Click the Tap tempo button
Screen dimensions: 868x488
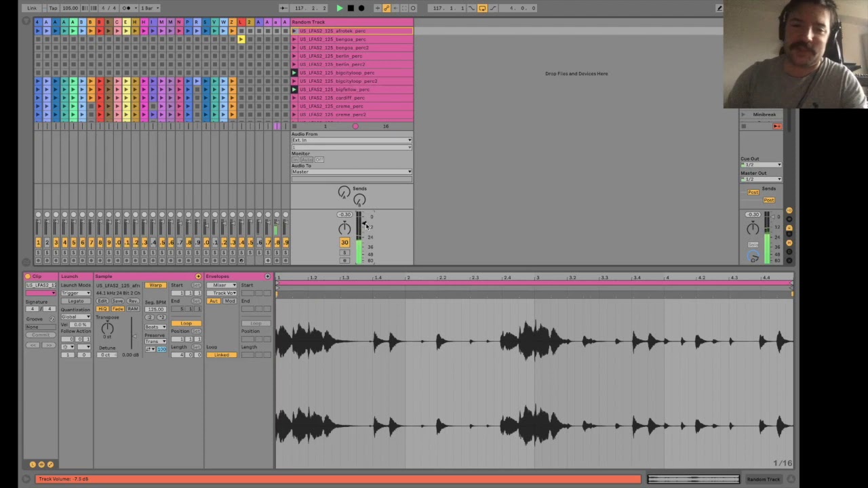click(x=52, y=8)
